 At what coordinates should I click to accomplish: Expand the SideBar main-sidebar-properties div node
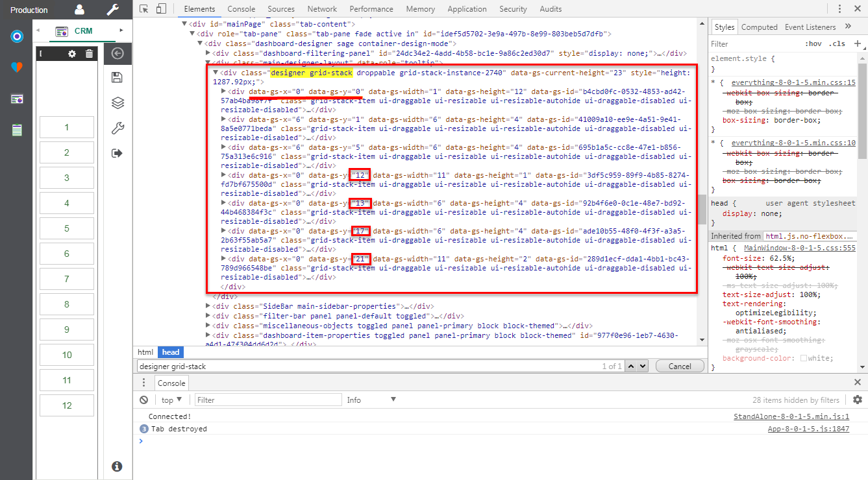(208, 306)
